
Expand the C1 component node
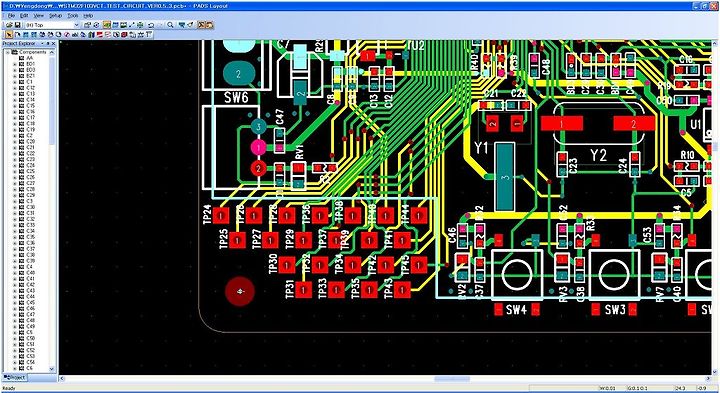point(15,82)
